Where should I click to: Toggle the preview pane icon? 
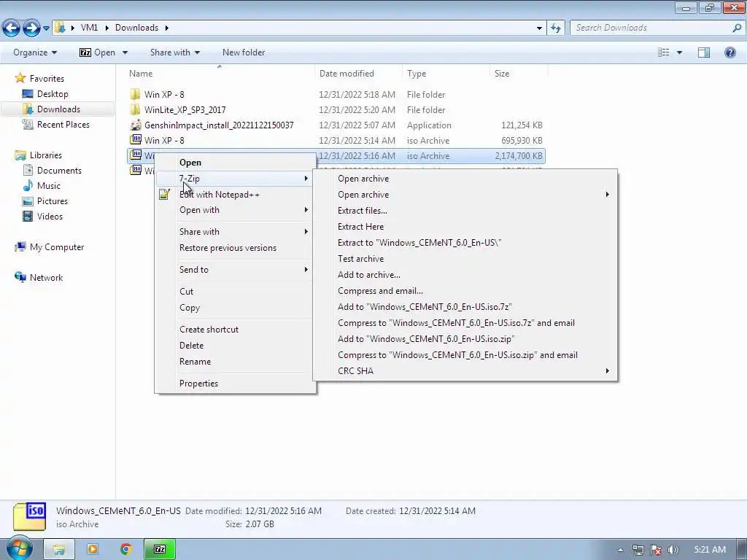click(x=704, y=52)
